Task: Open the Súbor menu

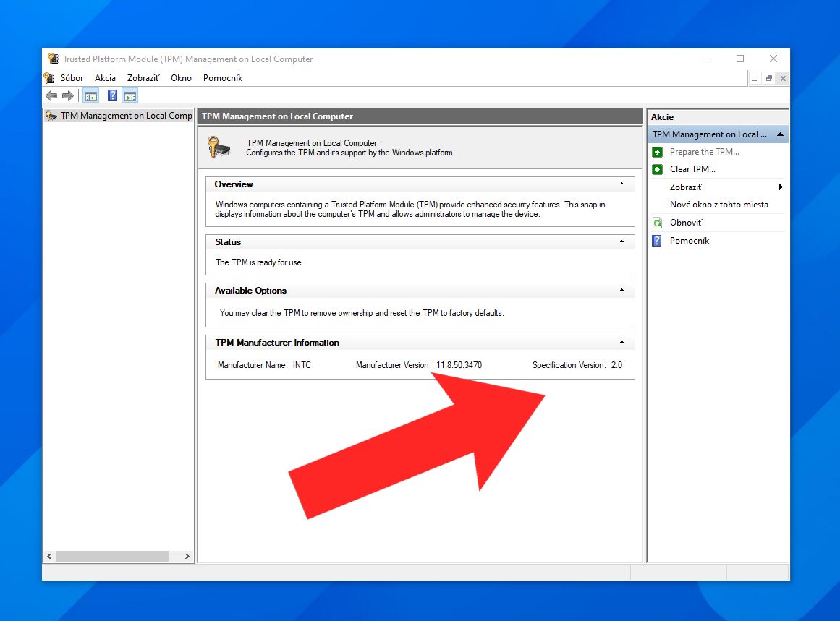Action: point(72,78)
